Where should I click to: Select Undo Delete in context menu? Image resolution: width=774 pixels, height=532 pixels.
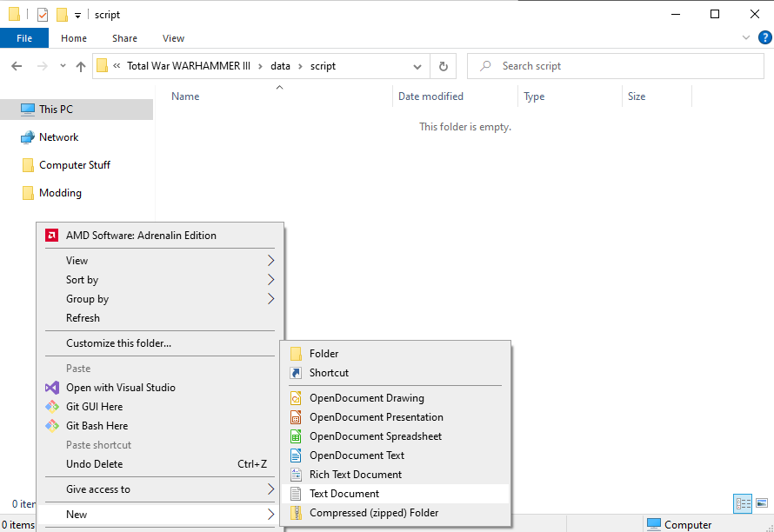[160, 464]
